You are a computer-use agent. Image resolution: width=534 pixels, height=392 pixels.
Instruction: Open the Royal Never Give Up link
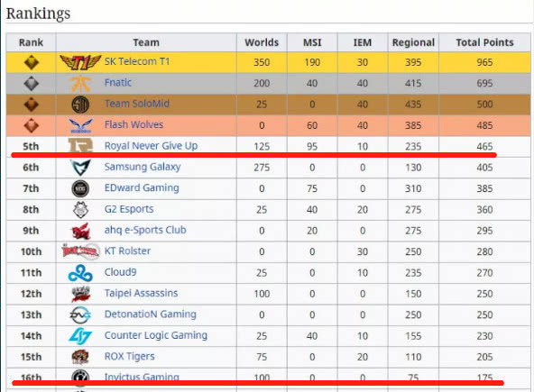[151, 146]
